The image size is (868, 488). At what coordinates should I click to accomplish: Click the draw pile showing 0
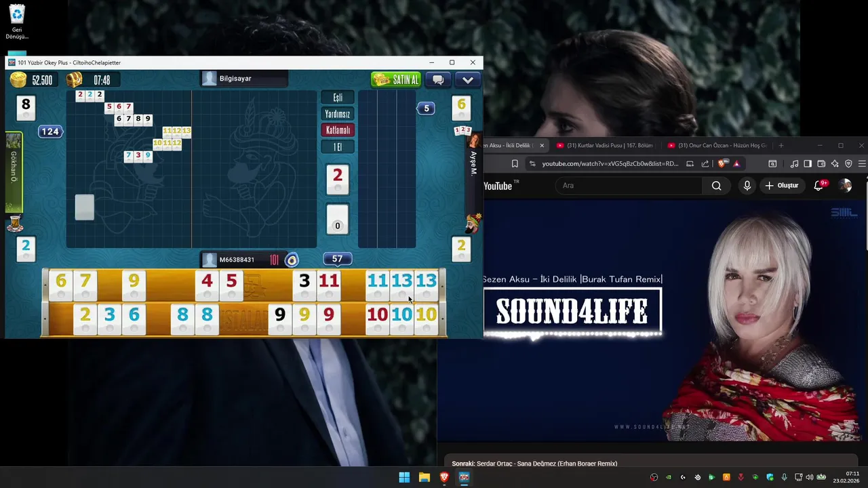coord(338,219)
